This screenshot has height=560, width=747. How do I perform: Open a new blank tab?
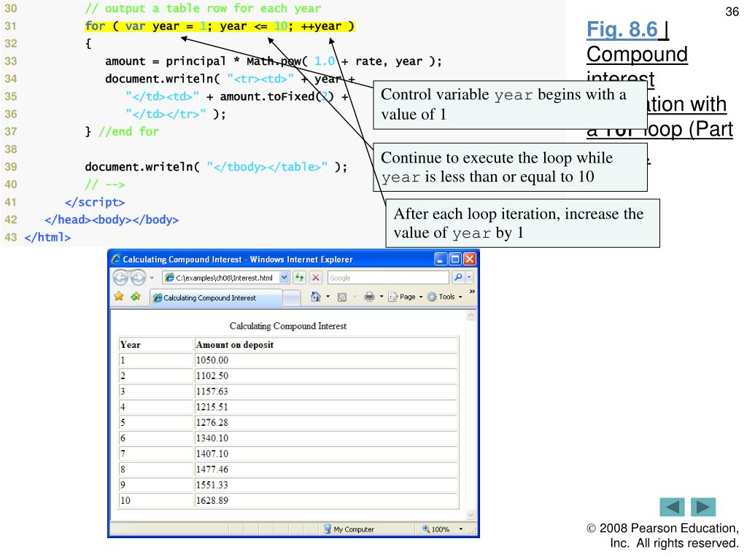(x=291, y=298)
